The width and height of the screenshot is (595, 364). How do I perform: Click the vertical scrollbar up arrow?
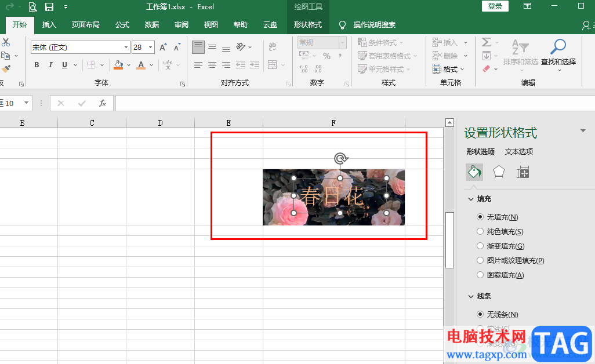point(449,122)
